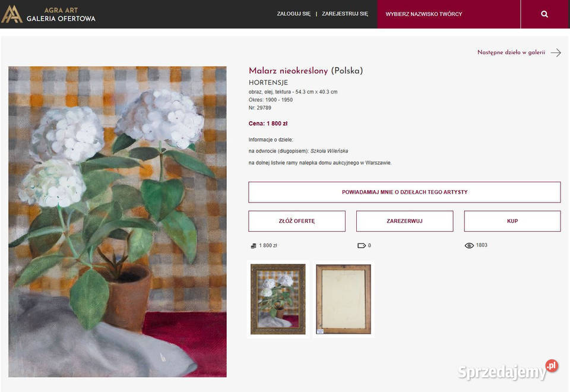Open the Zarejestruj się link
The image size is (570, 392).
[x=345, y=14]
